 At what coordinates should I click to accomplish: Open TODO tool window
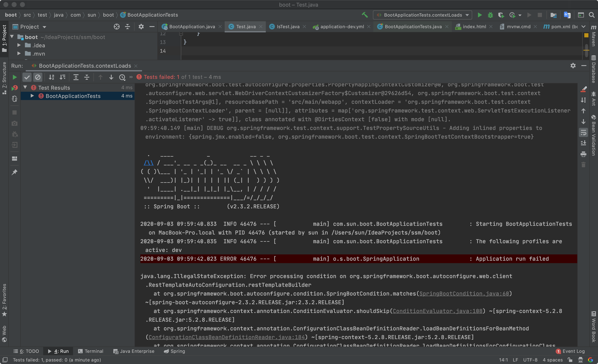tap(26, 351)
